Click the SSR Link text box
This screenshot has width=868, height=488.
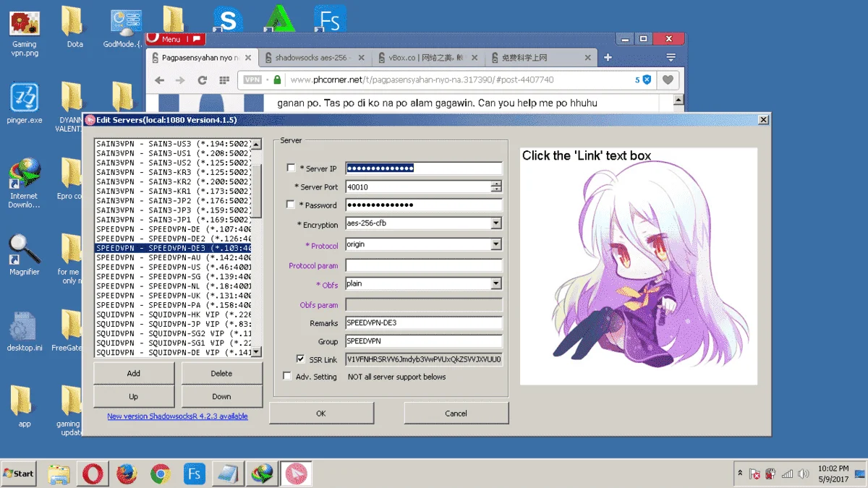coord(424,359)
